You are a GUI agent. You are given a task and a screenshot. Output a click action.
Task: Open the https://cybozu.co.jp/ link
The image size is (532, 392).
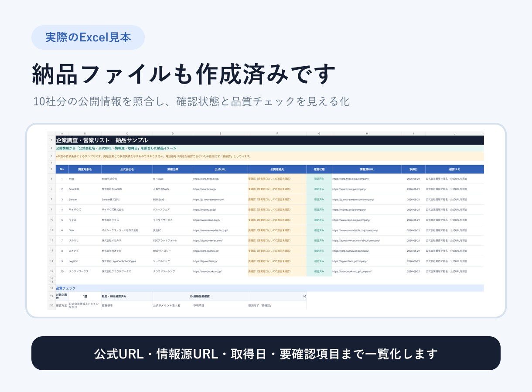point(204,210)
